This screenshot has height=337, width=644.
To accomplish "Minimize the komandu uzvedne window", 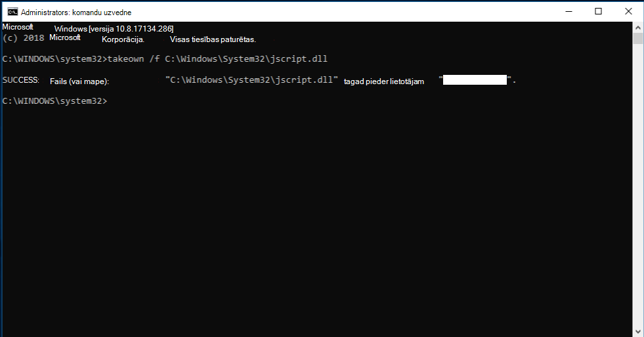I will click(x=569, y=12).
